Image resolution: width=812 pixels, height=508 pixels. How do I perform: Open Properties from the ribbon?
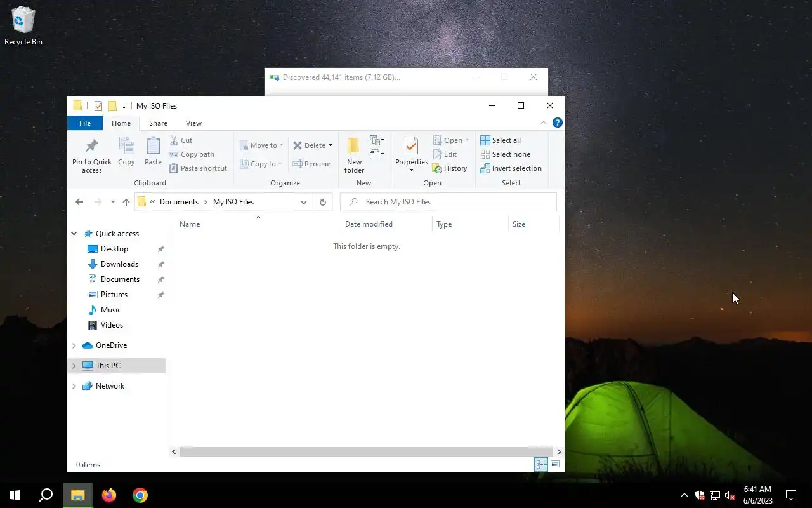(x=411, y=154)
